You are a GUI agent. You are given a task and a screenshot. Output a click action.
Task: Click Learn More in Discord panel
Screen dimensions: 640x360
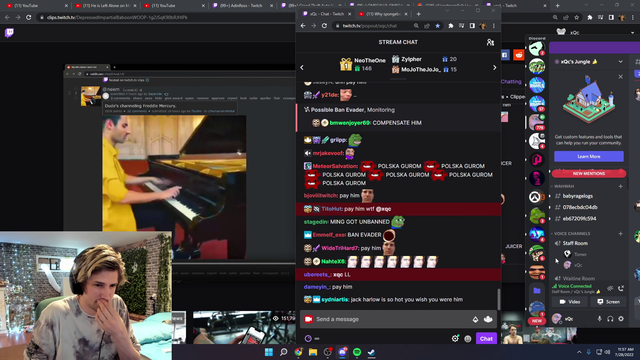[589, 156]
